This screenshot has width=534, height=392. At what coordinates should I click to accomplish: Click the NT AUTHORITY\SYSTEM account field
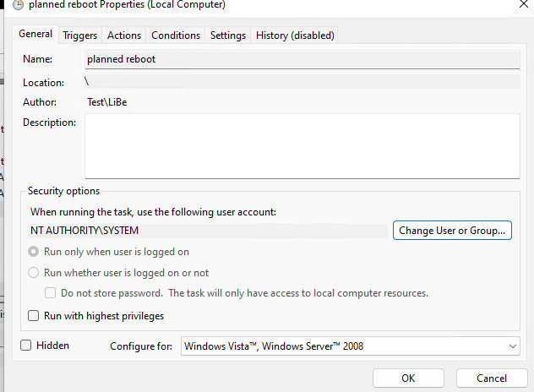pyautogui.click(x=209, y=231)
